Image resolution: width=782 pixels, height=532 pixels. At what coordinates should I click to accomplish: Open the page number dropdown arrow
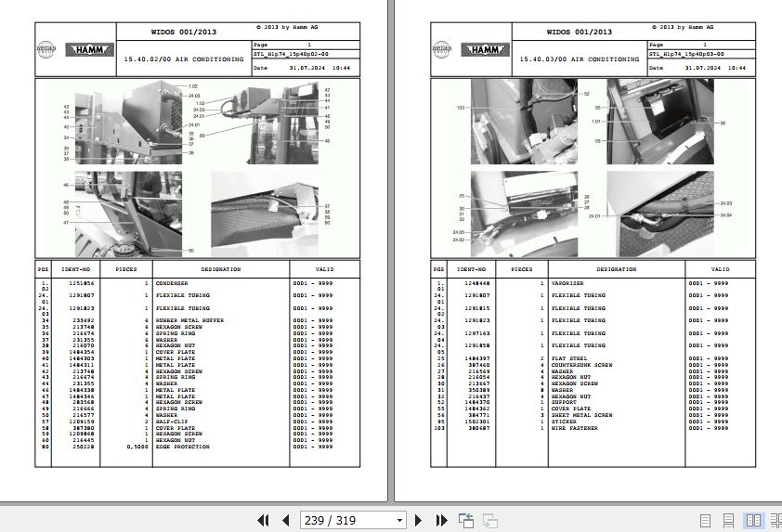point(399,521)
